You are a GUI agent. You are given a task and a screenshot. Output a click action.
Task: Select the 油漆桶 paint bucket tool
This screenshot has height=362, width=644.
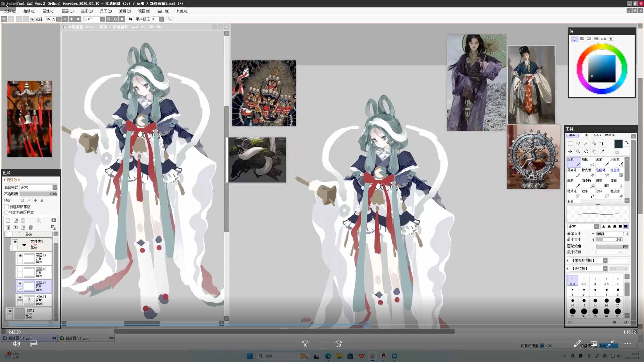click(588, 183)
